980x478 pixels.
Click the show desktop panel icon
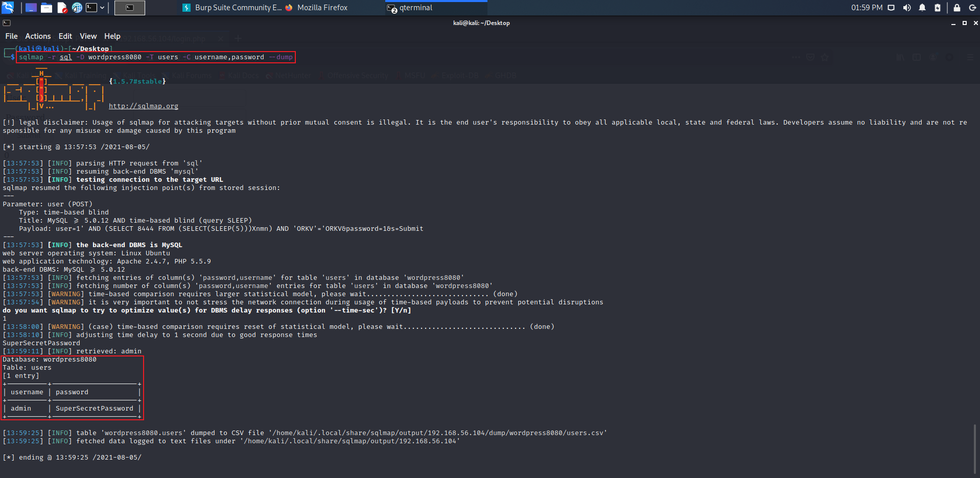point(31,8)
